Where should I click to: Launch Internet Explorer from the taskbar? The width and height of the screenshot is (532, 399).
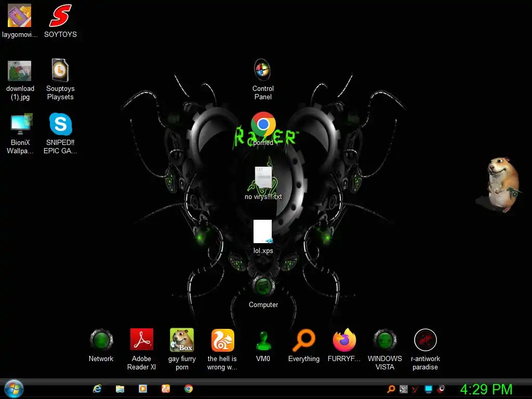coord(97,389)
